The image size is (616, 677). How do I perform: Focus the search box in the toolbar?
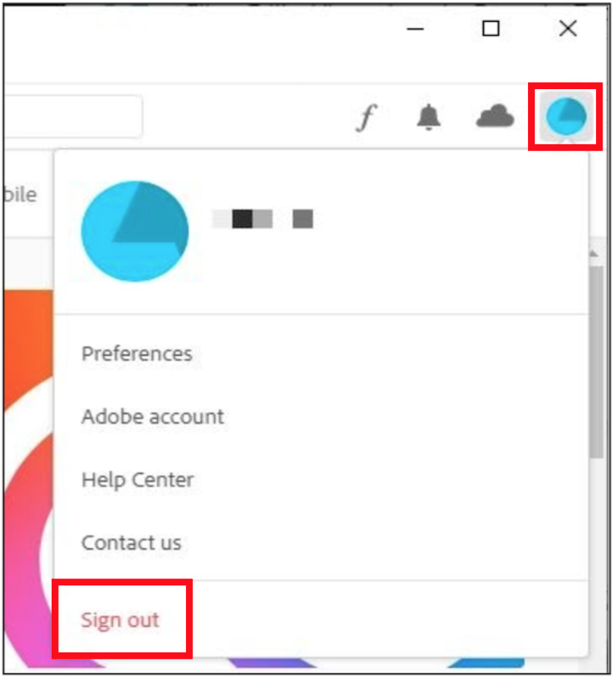click(73, 117)
